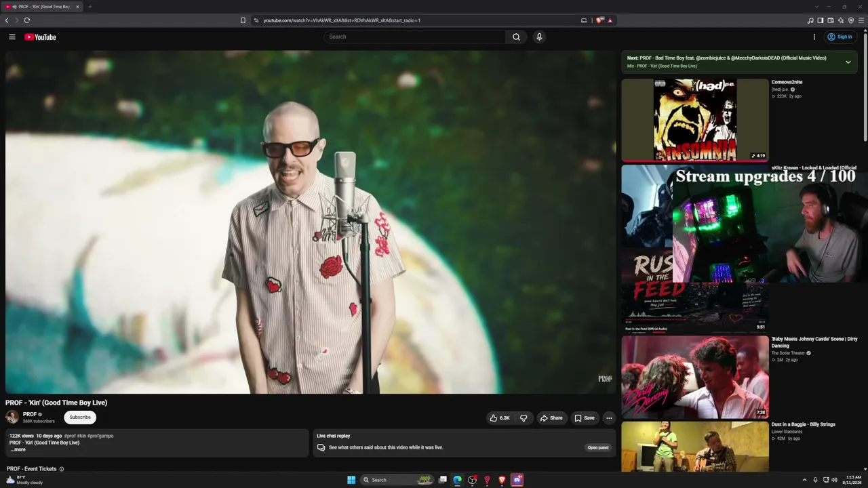Type in the YouTube search field
Image resolution: width=868 pixels, height=488 pixels.
pos(414,37)
